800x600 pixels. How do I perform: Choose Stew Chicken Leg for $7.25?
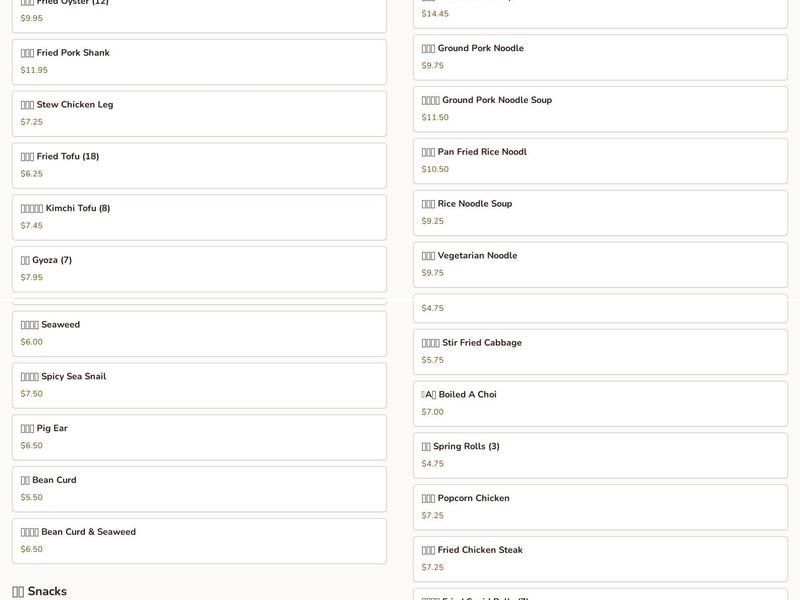(199, 114)
